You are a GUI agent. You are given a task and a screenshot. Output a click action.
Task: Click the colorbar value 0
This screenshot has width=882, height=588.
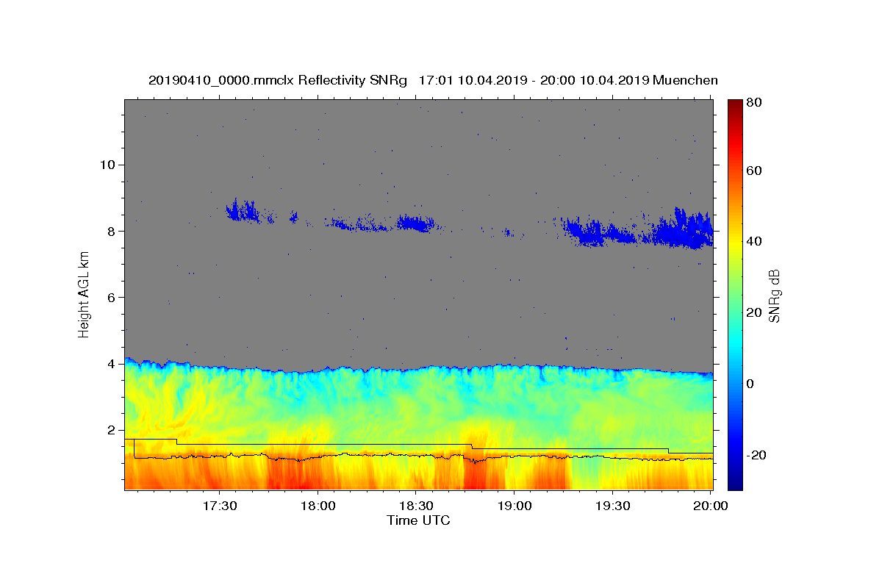point(751,383)
